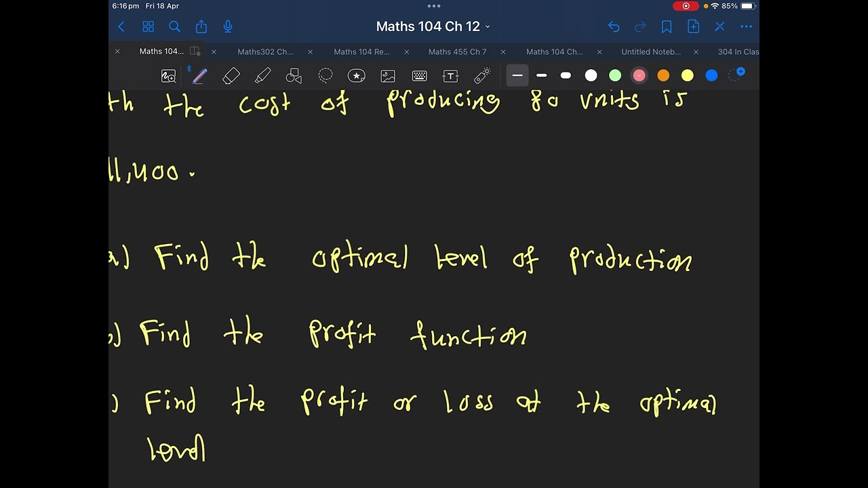Switch to the 304 In Clas tab
The height and width of the screenshot is (488, 868).
pos(738,52)
